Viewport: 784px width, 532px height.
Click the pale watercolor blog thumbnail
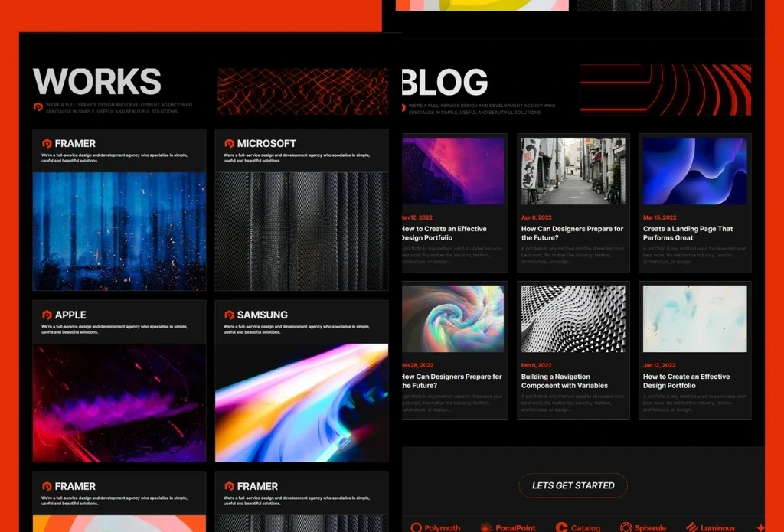pyautogui.click(x=695, y=319)
